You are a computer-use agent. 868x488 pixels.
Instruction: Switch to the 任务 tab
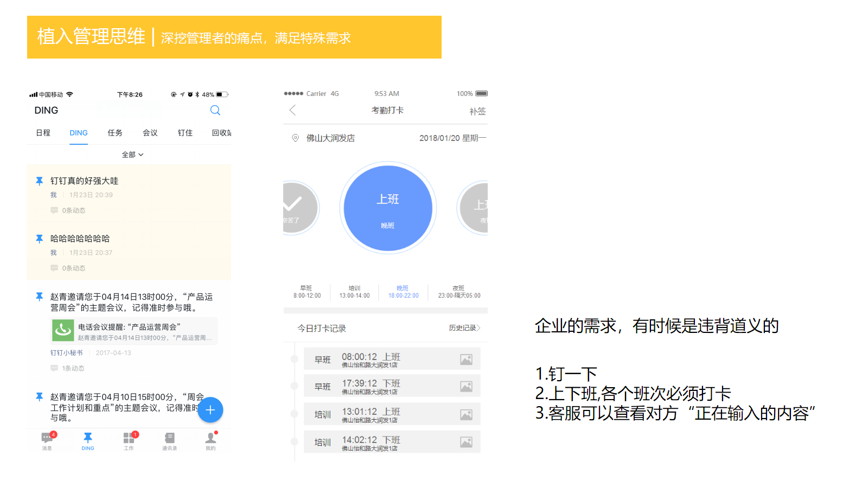[x=115, y=133]
